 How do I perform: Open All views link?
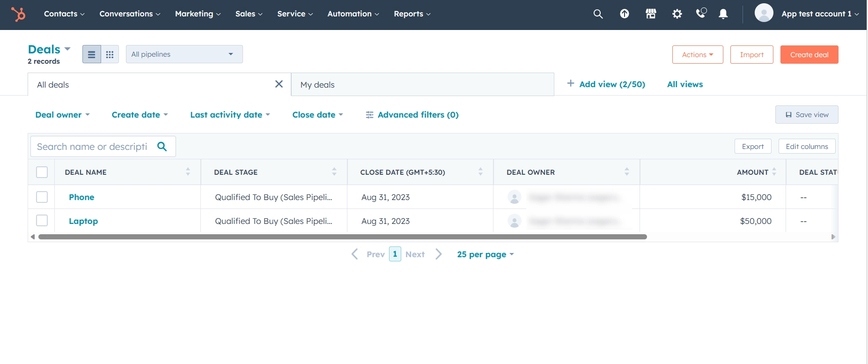pos(685,84)
